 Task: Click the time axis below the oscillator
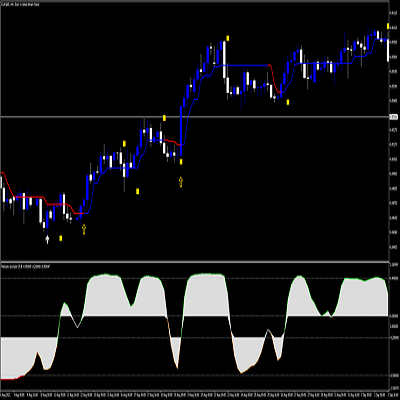[194, 394]
